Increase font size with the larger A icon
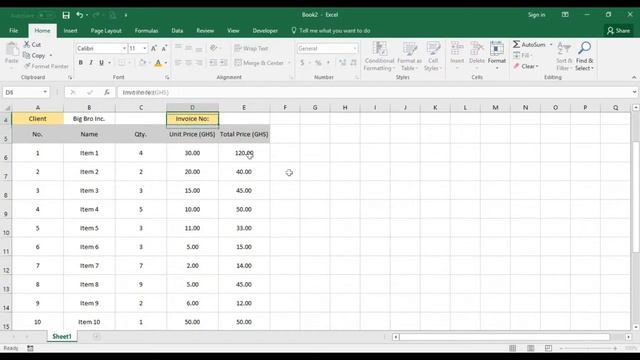640x360 pixels. coord(154,48)
